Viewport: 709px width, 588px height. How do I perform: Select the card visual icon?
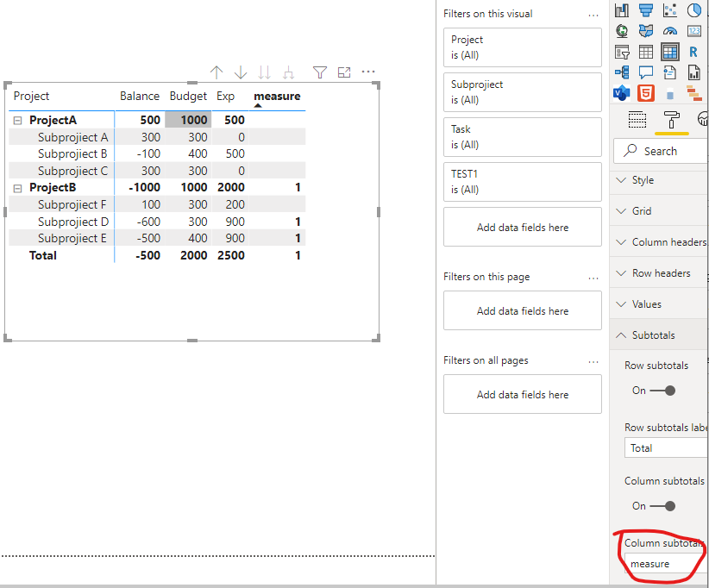(x=694, y=31)
